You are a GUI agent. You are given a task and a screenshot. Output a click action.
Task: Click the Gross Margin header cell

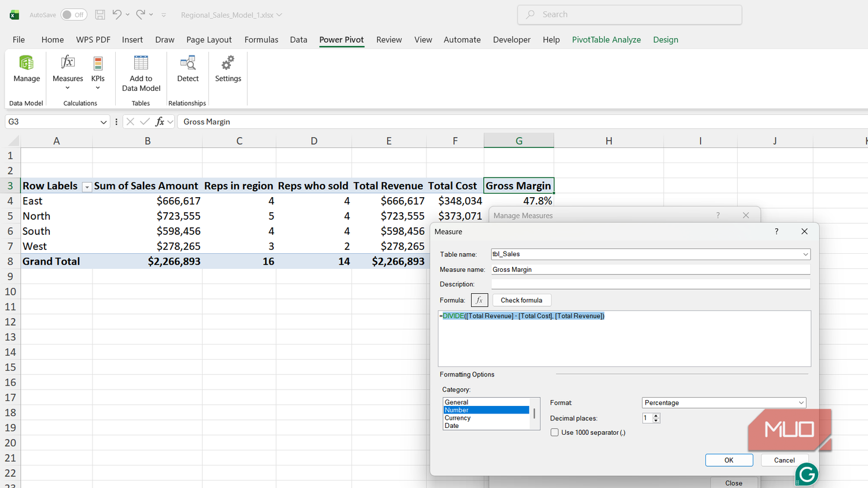click(x=518, y=186)
